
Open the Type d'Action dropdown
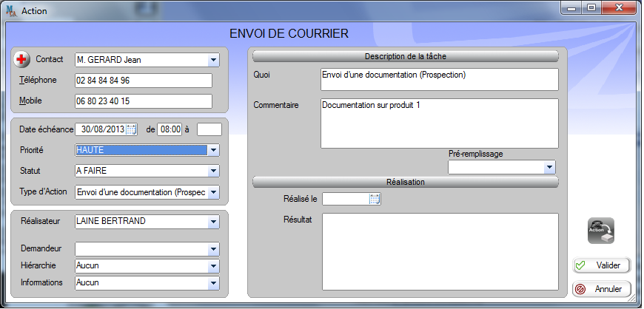tap(213, 192)
